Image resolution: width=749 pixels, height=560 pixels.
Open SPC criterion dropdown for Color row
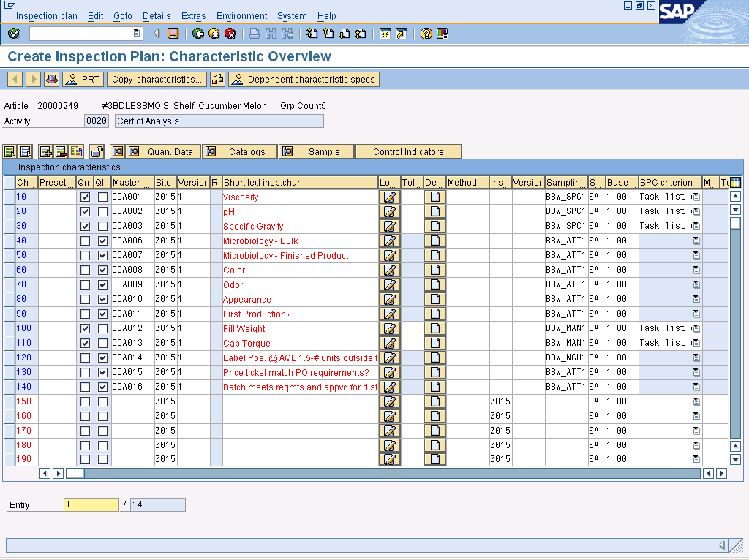[x=696, y=270]
